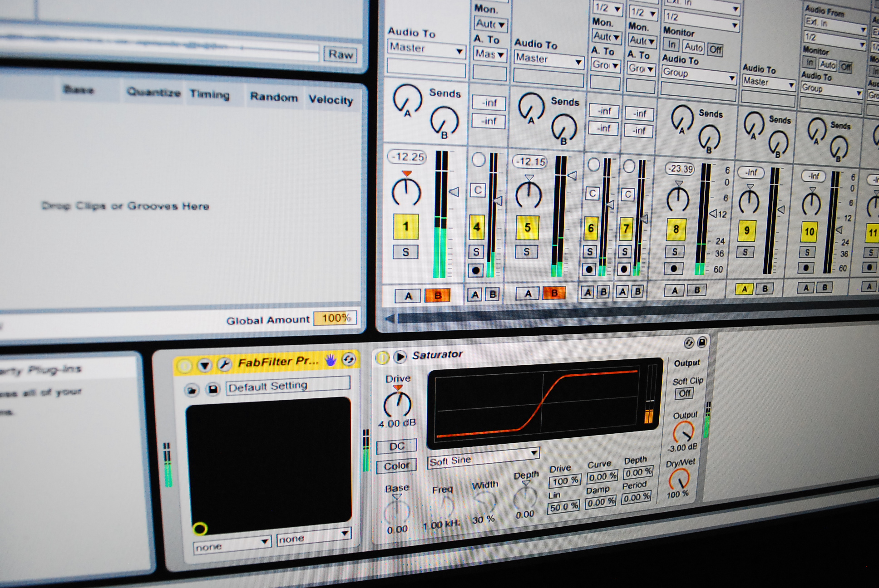This screenshot has height=588, width=879.
Task: Open the left 'none' X-axis dropdown
Action: [x=232, y=545]
